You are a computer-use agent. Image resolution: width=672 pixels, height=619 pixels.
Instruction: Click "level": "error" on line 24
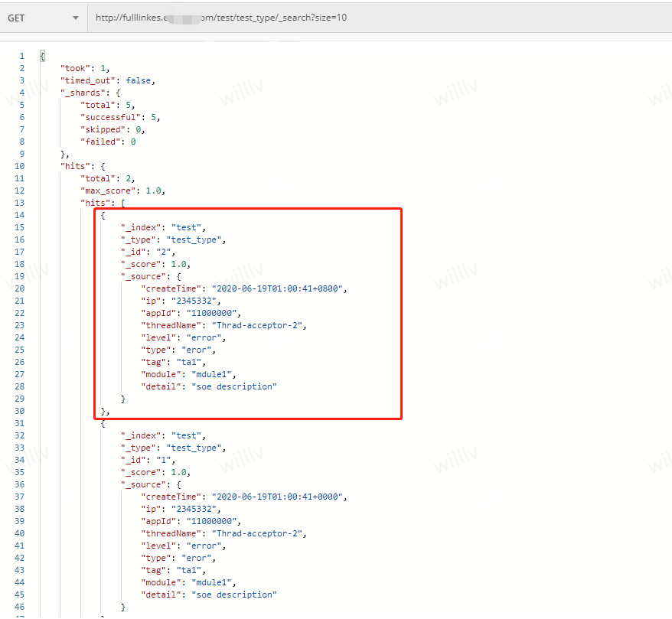184,337
